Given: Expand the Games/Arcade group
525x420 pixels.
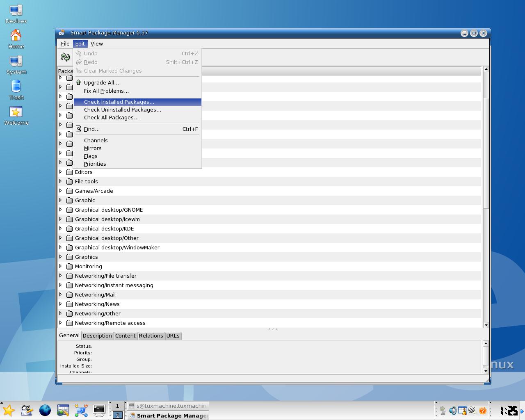Looking at the screenshot, I should (x=61, y=191).
